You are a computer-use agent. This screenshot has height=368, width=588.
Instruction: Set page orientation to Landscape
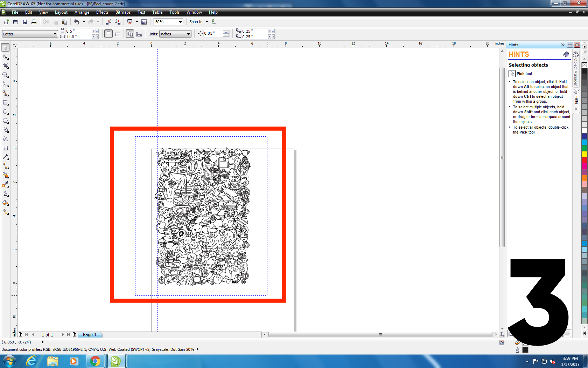pyautogui.click(x=118, y=34)
